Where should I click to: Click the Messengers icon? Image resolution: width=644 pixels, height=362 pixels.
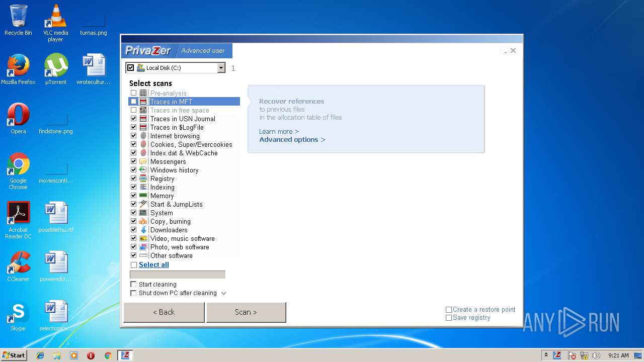click(x=143, y=161)
